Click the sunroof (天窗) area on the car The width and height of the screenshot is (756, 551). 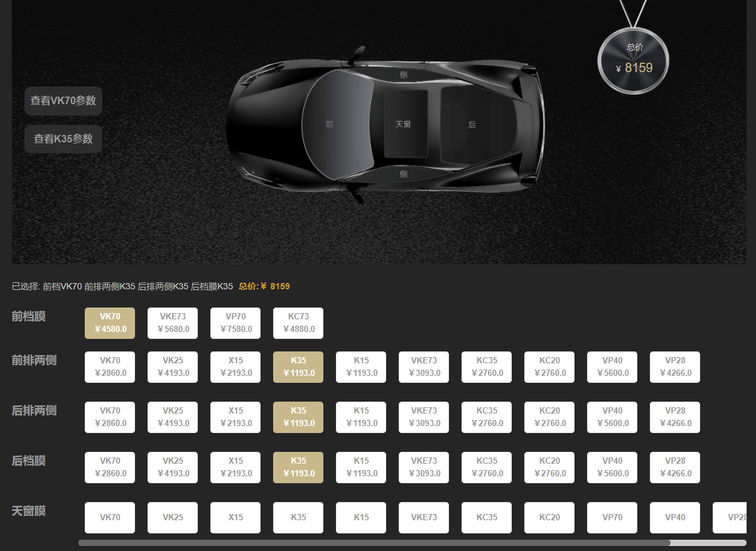pyautogui.click(x=405, y=124)
